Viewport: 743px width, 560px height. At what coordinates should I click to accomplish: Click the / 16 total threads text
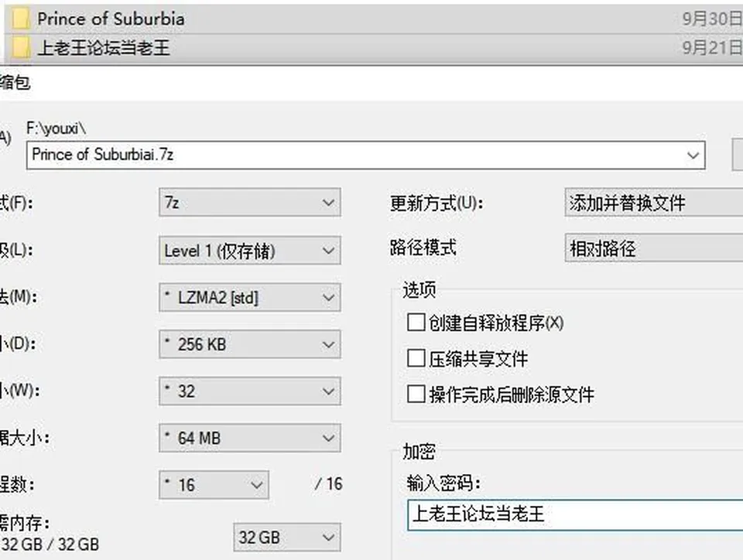click(328, 483)
